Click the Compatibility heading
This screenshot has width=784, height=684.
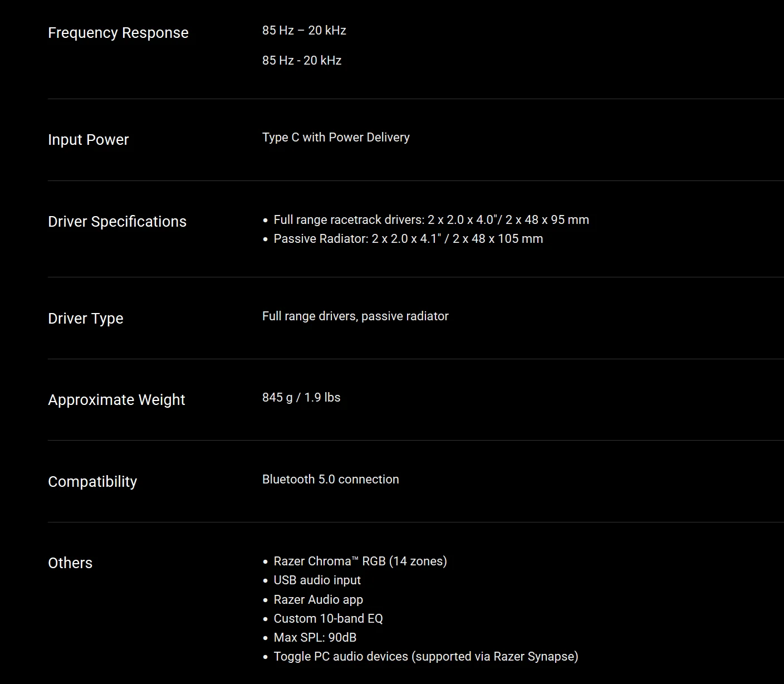(x=92, y=482)
